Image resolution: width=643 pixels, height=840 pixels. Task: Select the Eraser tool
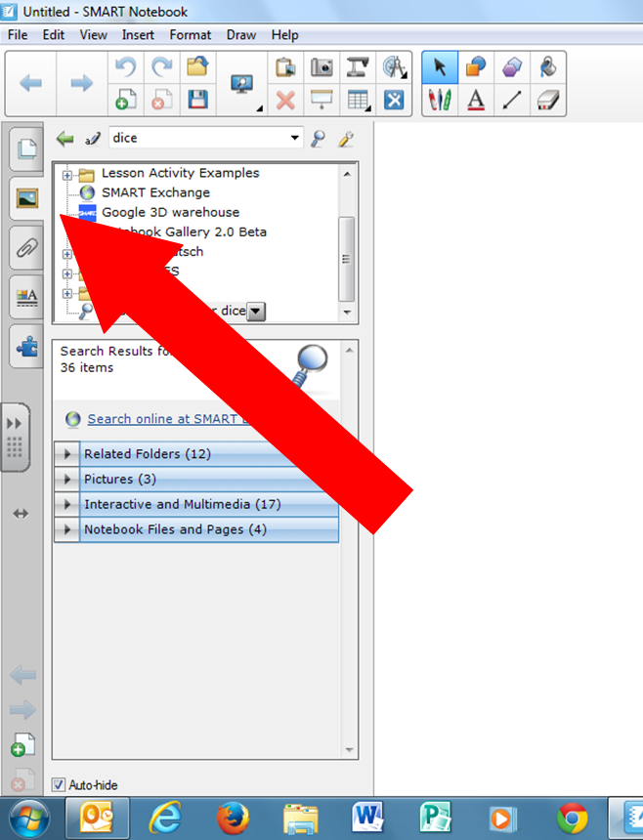click(547, 100)
